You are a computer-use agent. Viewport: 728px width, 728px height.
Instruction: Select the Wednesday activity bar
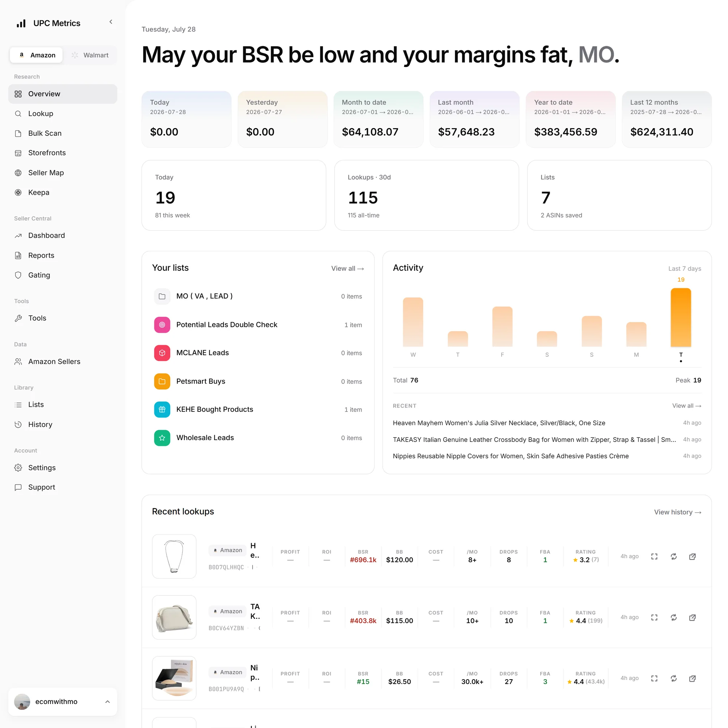click(413, 322)
